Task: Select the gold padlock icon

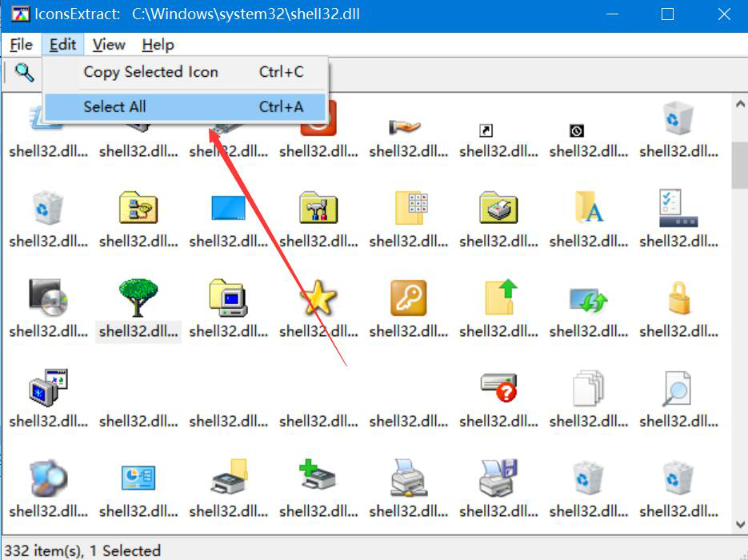Action: 679,298
